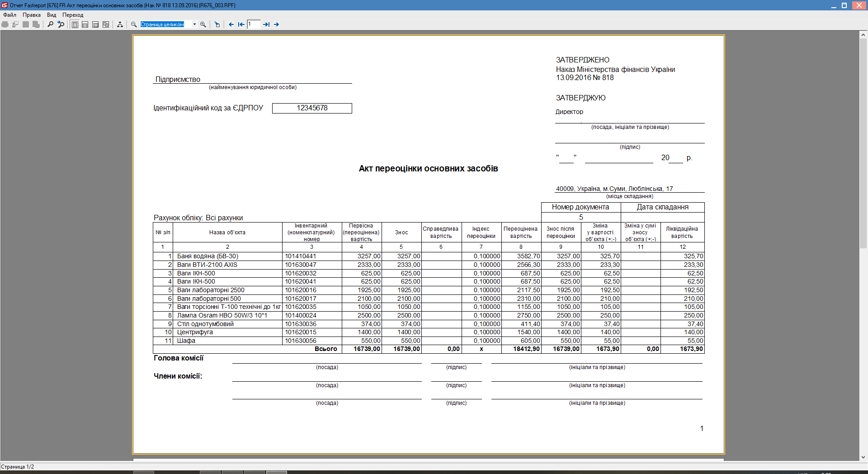868x474 pixels.
Task: Open the Правка menu
Action: [32, 15]
